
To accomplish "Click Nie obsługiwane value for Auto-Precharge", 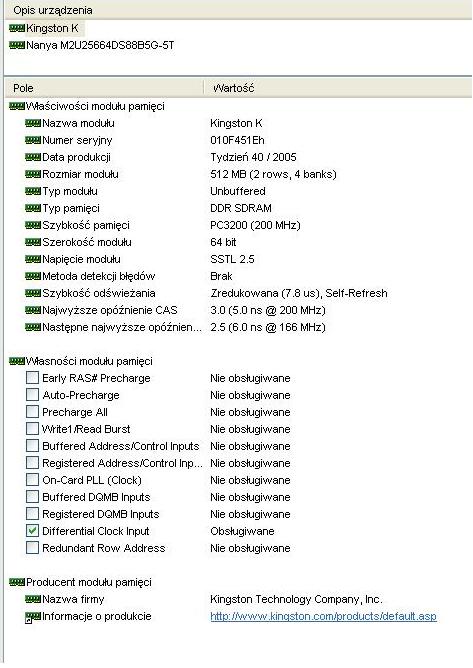I will tap(250, 395).
